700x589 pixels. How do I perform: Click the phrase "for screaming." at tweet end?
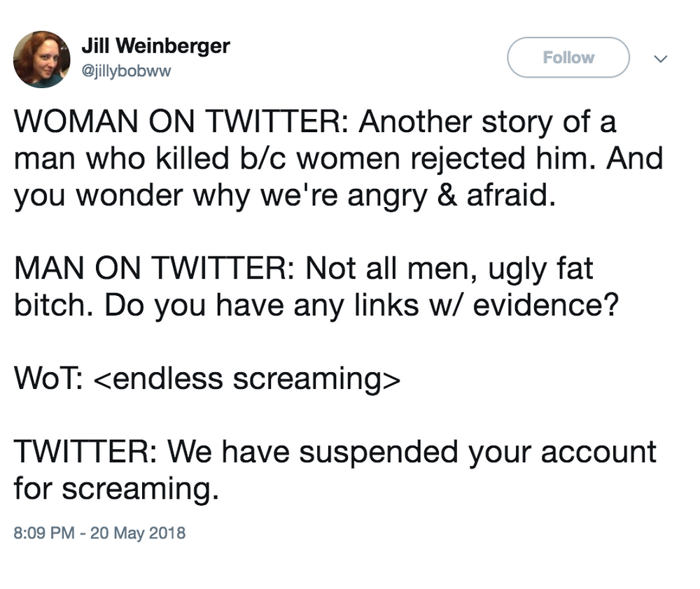point(116,490)
